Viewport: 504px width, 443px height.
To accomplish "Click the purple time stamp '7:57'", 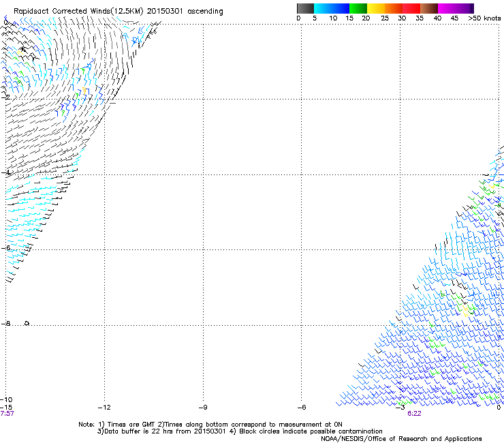I will pos(7,414).
